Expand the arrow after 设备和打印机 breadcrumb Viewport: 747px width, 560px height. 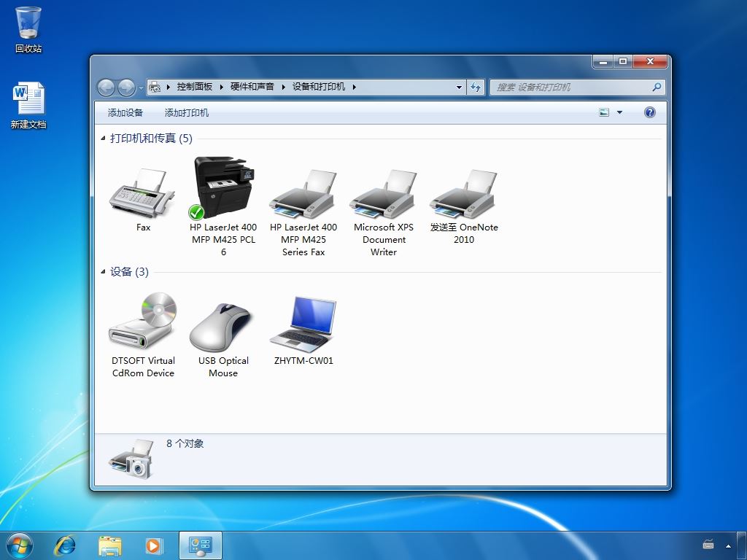click(x=354, y=87)
